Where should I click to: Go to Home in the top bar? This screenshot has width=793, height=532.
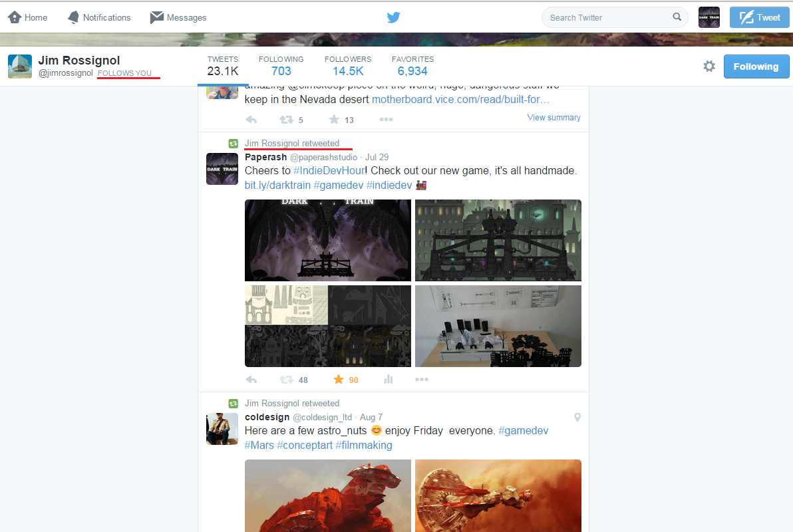click(28, 18)
